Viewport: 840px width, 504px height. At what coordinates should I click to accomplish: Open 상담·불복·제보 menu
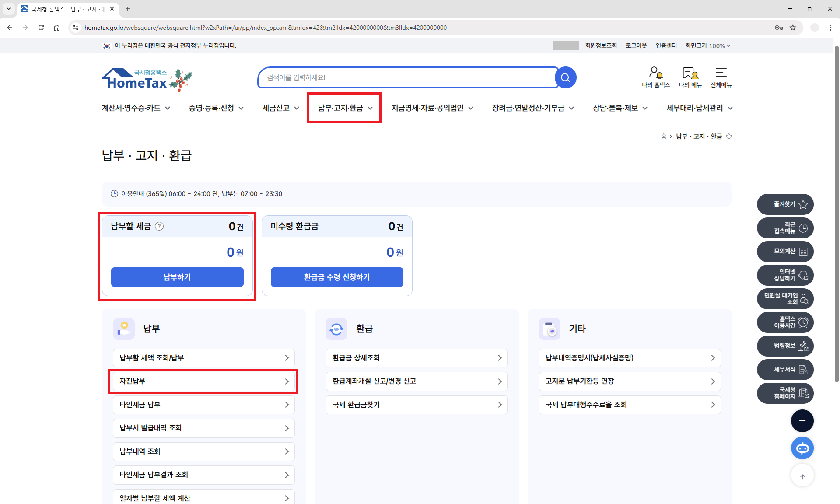click(619, 108)
